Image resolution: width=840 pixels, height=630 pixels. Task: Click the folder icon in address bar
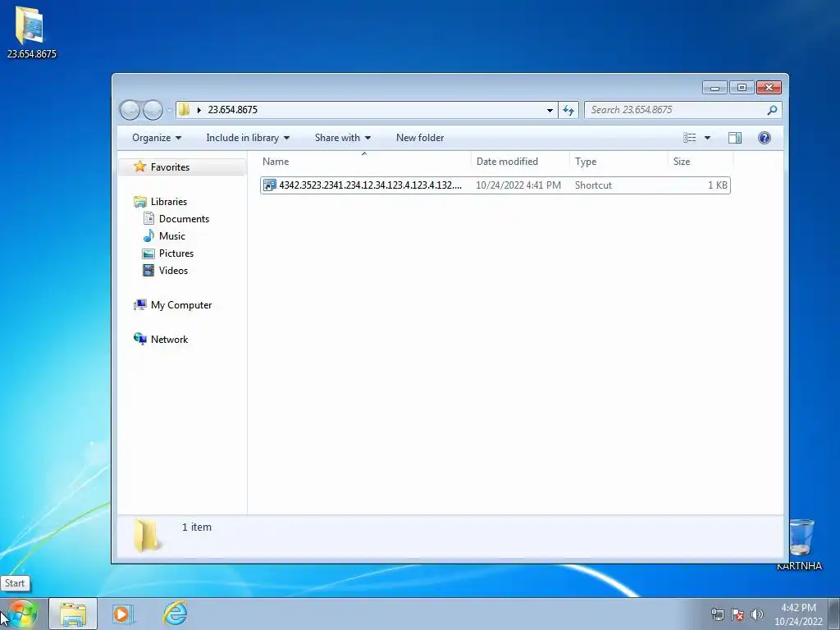tap(184, 110)
